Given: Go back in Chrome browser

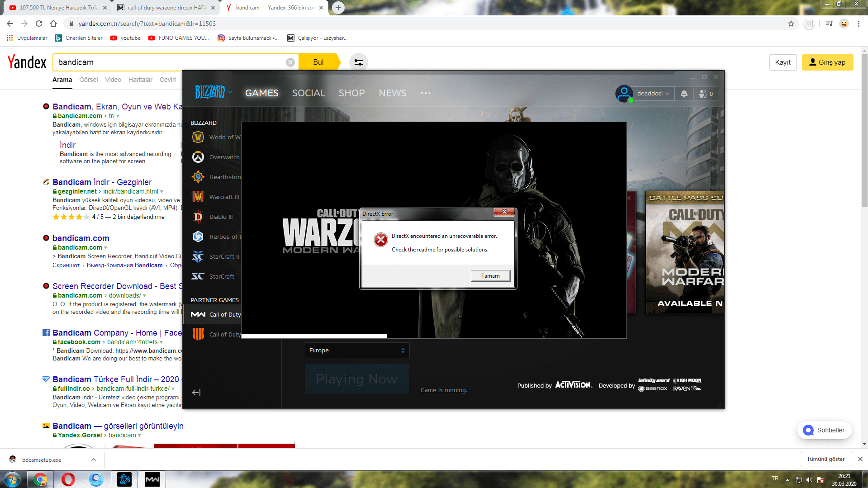Looking at the screenshot, I should coord(10,24).
